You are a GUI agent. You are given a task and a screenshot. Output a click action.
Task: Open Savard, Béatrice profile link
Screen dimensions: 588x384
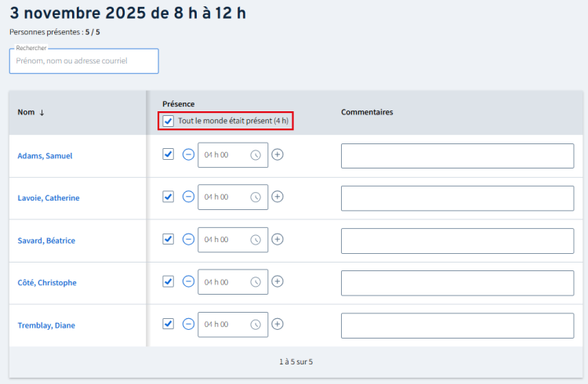click(46, 241)
